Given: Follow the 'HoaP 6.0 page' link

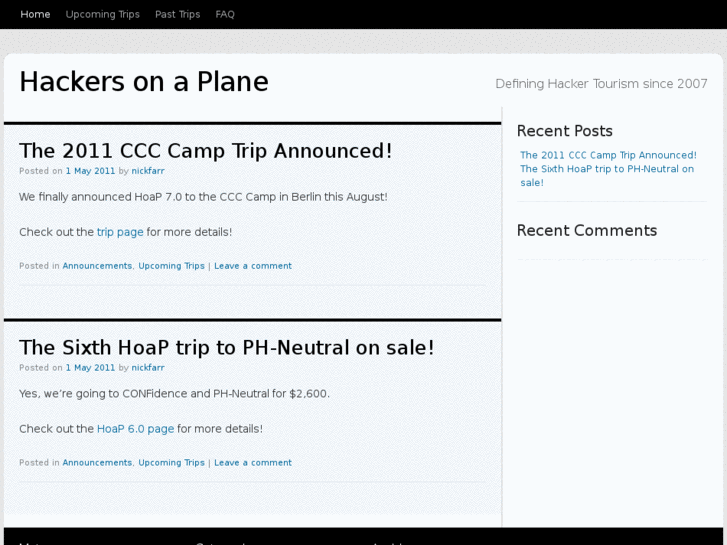Looking at the screenshot, I should tap(135, 429).
